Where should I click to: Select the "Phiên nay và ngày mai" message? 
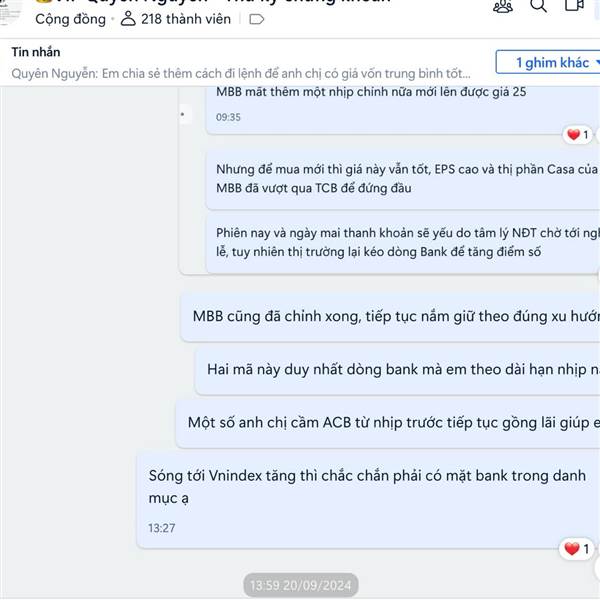pos(403,243)
